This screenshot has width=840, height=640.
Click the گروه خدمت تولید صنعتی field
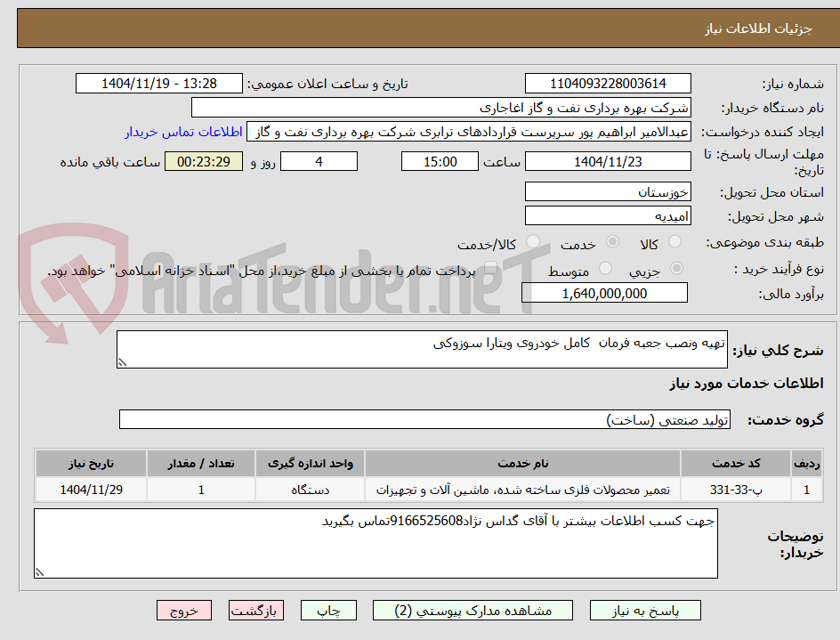pos(424,420)
